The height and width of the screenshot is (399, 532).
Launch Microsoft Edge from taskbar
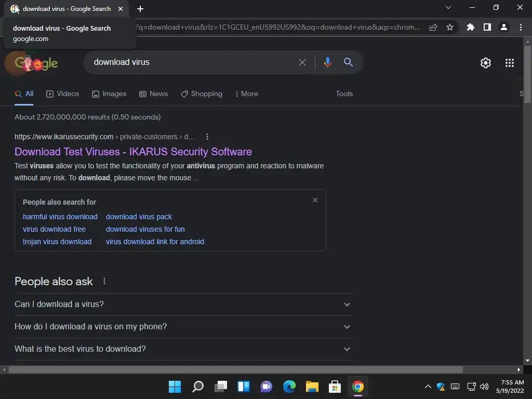(x=289, y=387)
